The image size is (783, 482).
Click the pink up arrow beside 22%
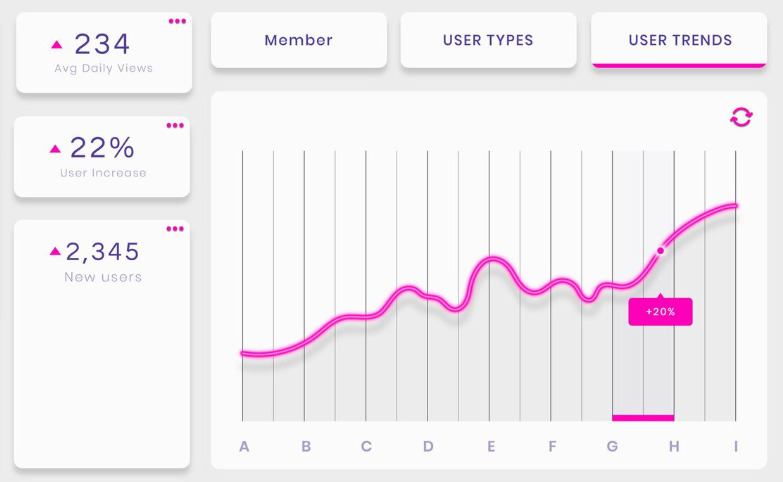tap(55, 149)
